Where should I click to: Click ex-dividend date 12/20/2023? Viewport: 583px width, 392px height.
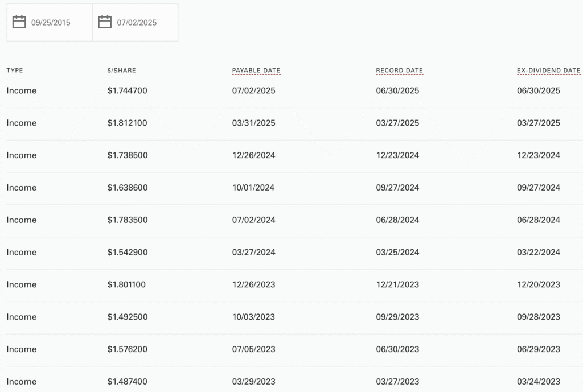tap(539, 284)
